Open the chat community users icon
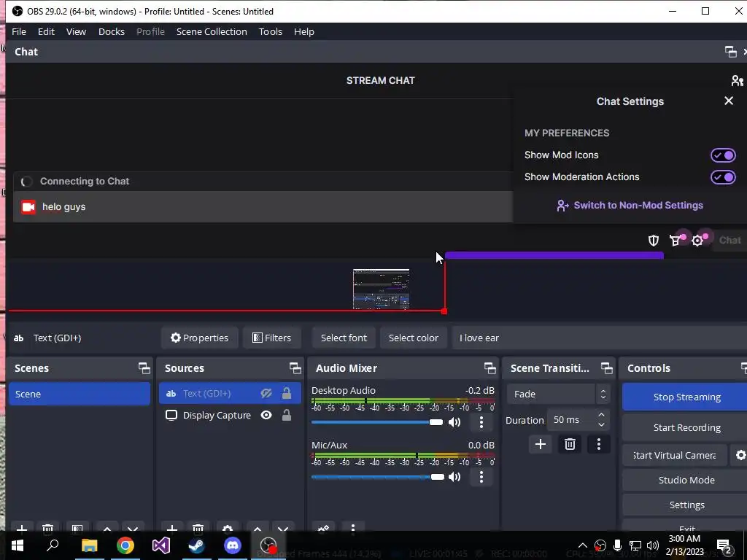 [737, 80]
